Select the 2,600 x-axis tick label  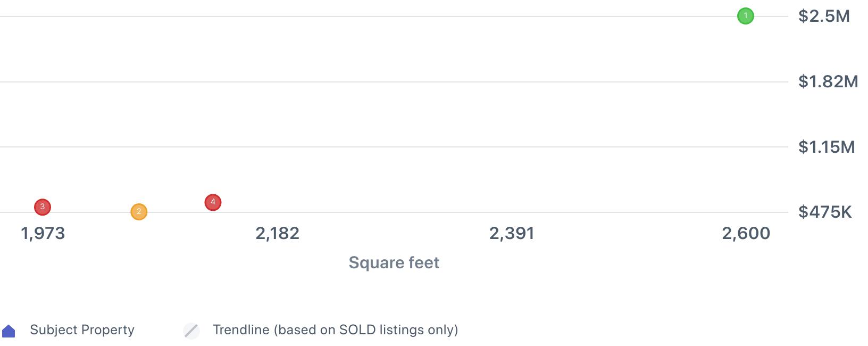[x=746, y=233]
